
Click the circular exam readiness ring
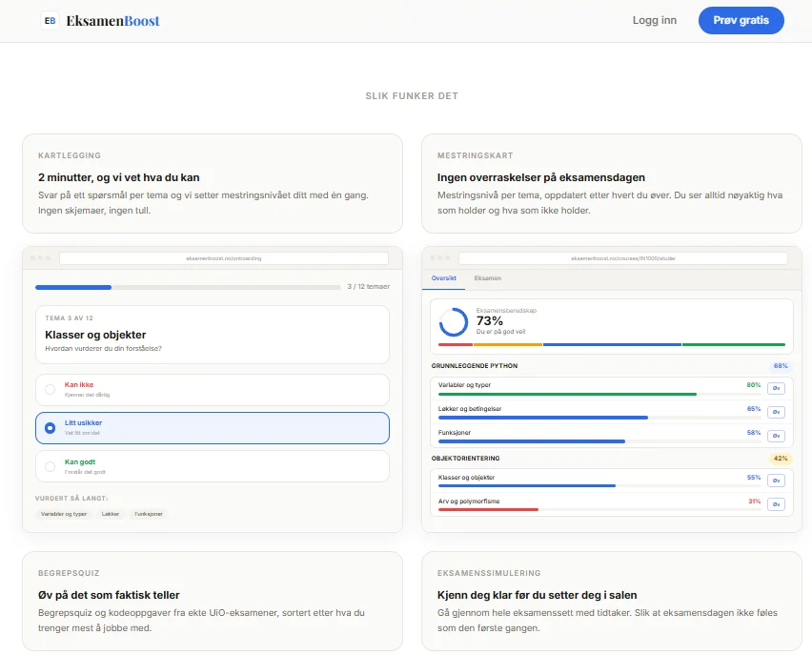[453, 322]
